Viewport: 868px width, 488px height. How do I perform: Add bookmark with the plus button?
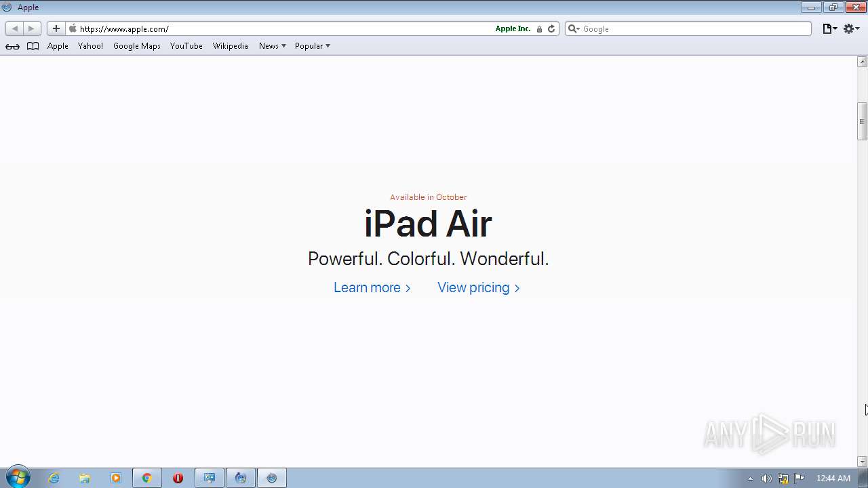tap(56, 28)
